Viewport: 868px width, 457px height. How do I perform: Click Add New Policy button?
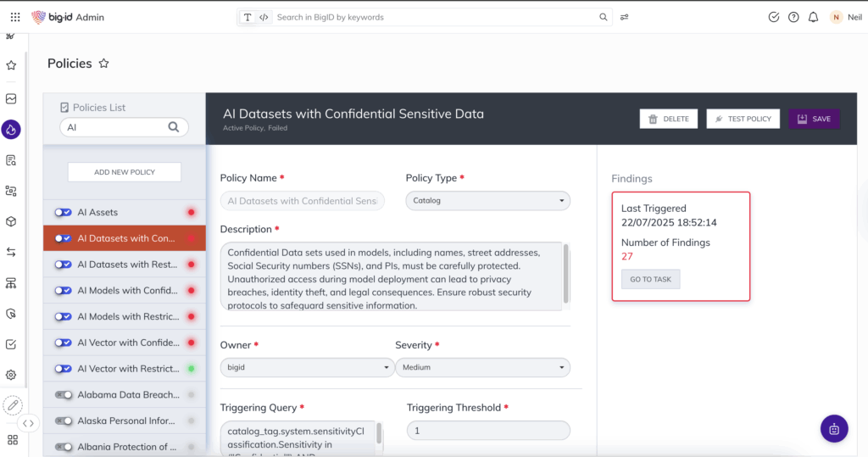[x=125, y=172]
